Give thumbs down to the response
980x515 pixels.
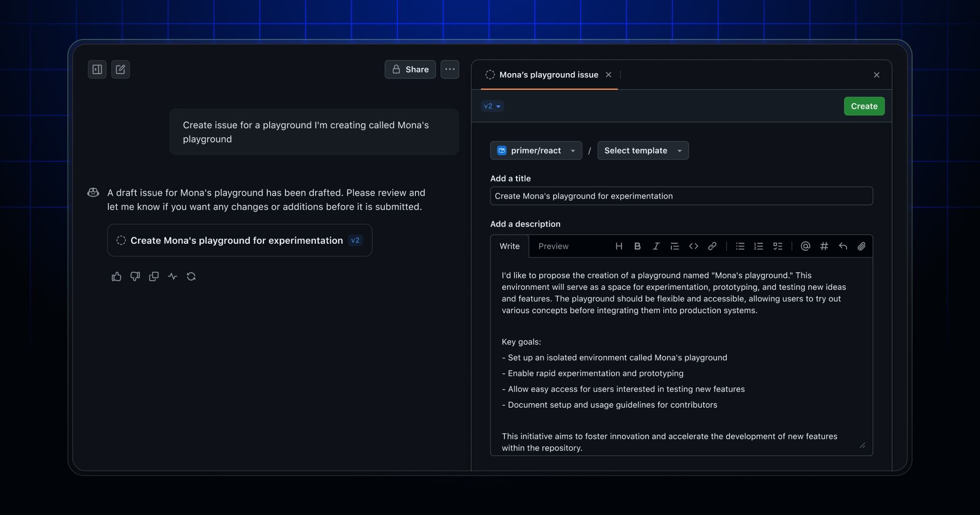click(x=135, y=277)
